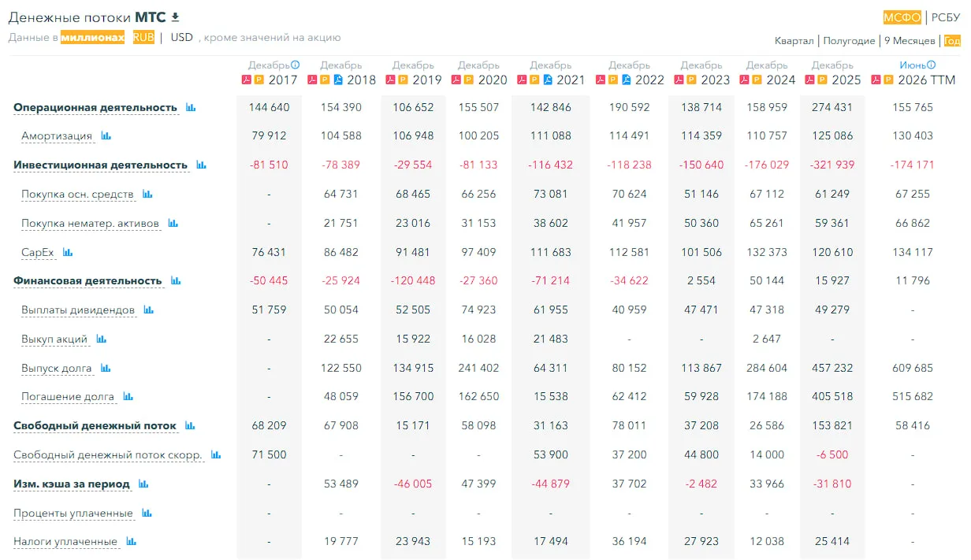Change units via the миллионах label

click(93, 37)
